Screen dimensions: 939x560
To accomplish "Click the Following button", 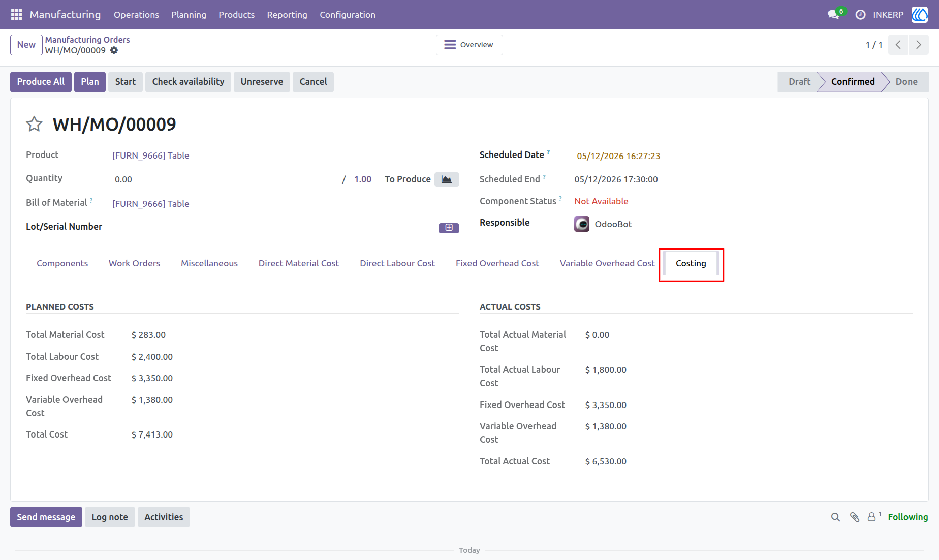I will coord(908,517).
